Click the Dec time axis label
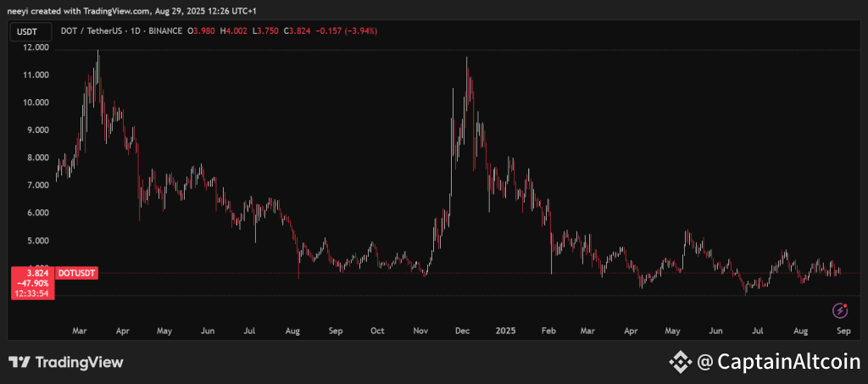 click(x=462, y=331)
